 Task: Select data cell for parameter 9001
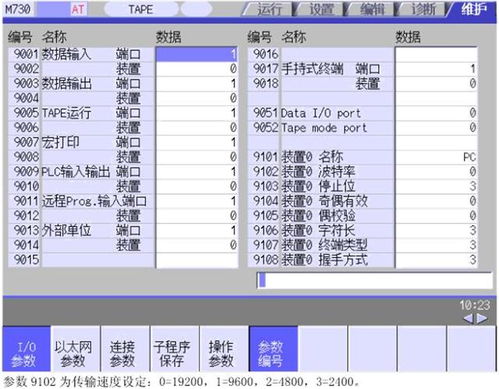point(197,54)
